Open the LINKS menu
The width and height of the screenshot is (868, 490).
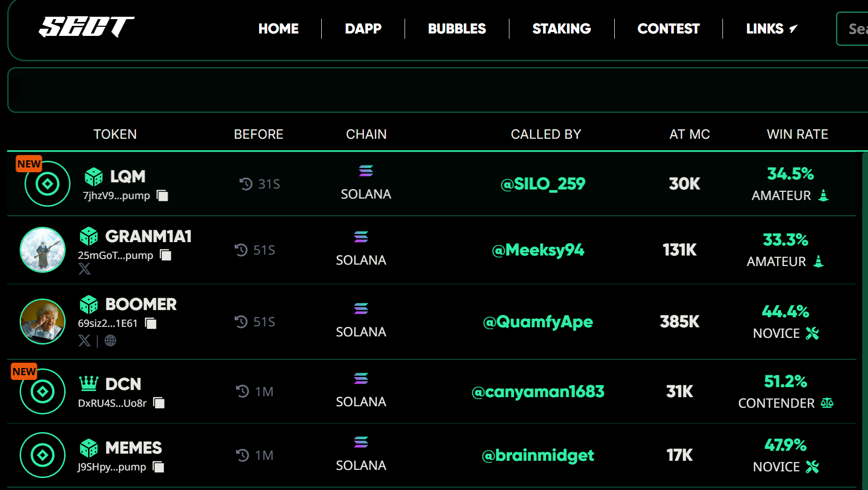pyautogui.click(x=771, y=29)
